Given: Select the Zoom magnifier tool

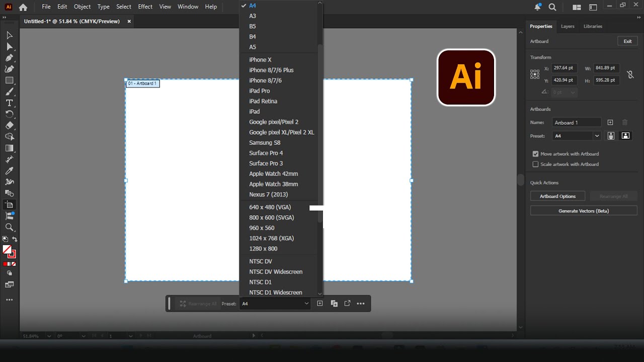Looking at the screenshot, I should [x=9, y=227].
